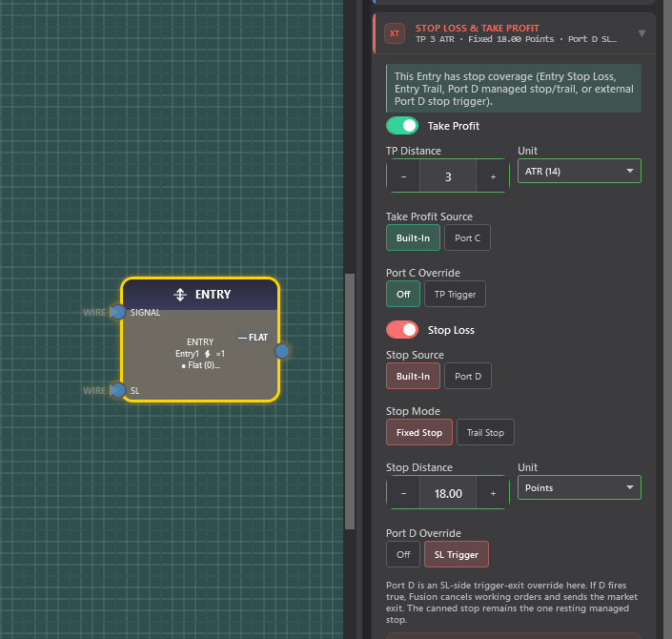672x639 pixels.
Task: Click the SIGNAL input port on ENTRY node
Action: [x=117, y=312]
